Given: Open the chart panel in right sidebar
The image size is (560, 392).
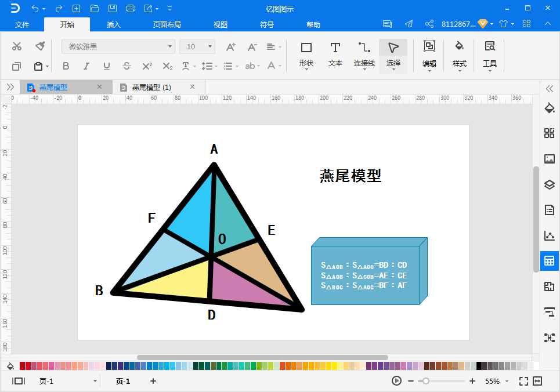Looking at the screenshot, I should (549, 235).
